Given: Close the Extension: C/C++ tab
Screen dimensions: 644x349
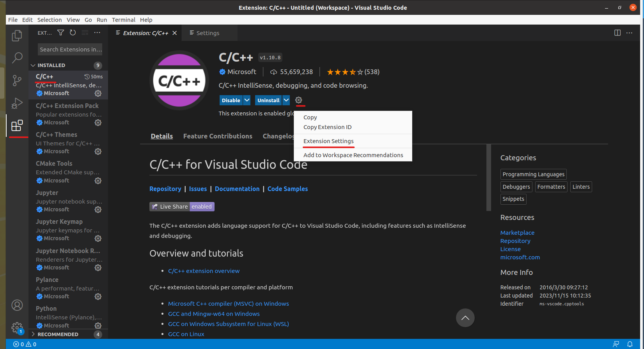Looking at the screenshot, I should [x=175, y=33].
